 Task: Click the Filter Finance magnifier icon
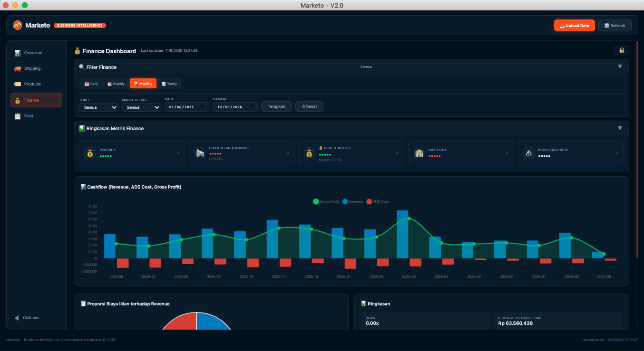(x=82, y=67)
